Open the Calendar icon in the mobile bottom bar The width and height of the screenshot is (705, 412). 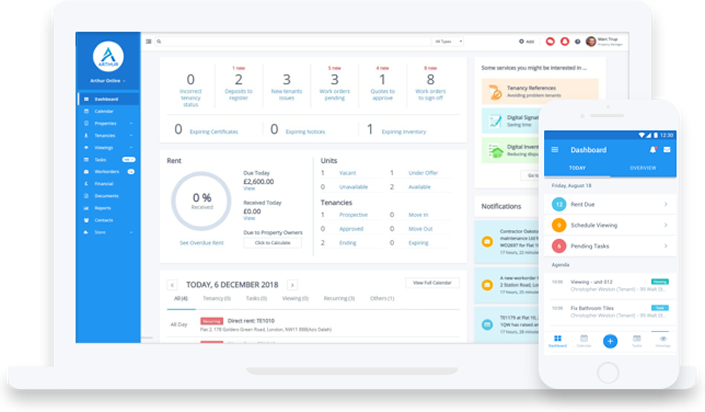pos(583,340)
